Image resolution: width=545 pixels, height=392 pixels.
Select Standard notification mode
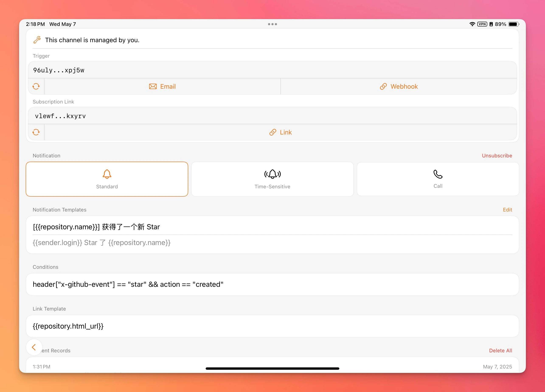(107, 179)
